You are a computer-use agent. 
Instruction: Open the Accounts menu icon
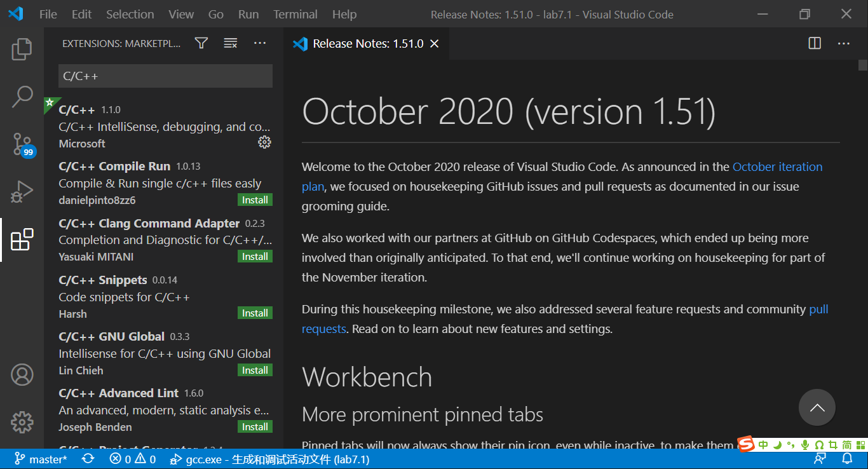(x=22, y=375)
